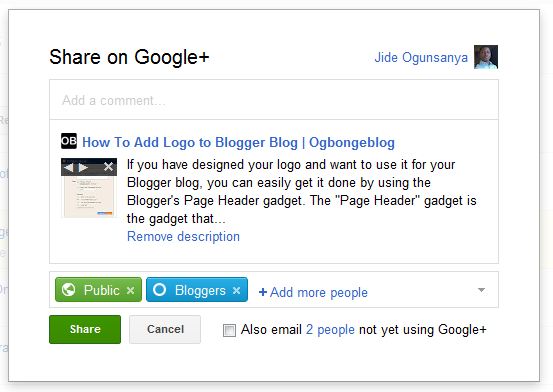The width and height of the screenshot is (553, 392).
Task: Click Add more people text
Action: [319, 293]
